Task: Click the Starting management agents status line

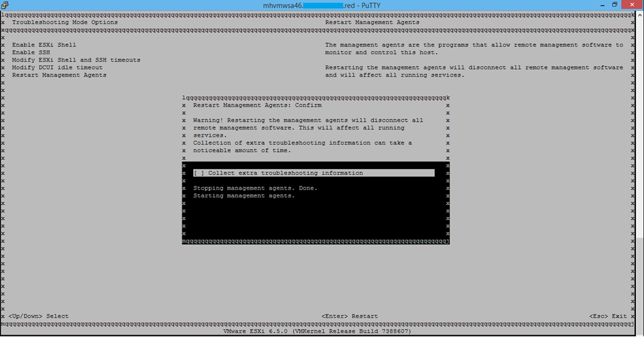Action: (x=243, y=196)
